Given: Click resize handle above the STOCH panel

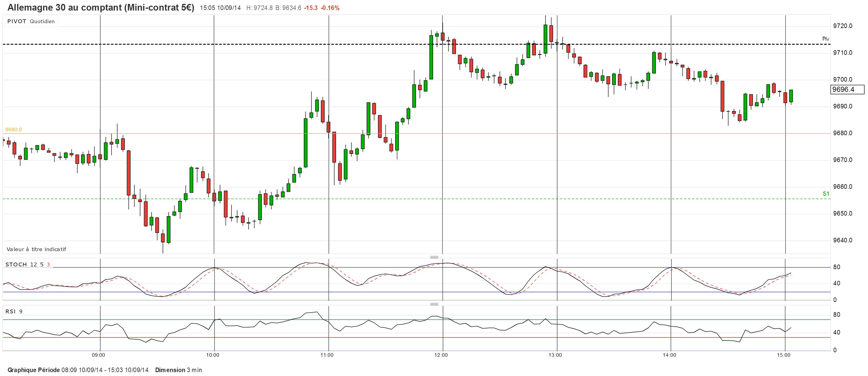Looking at the screenshot, I should 434,257.
